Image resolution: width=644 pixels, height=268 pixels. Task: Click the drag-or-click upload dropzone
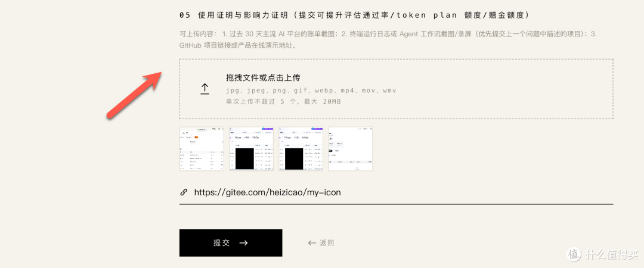click(x=397, y=89)
